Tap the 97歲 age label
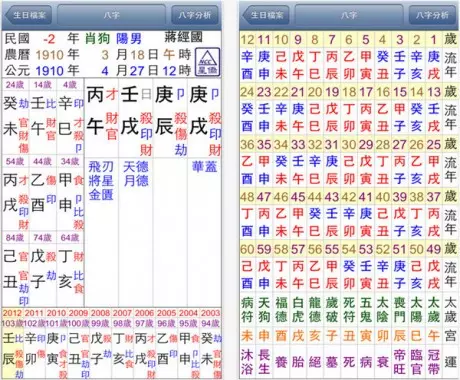This screenshot has height=380, width=460. point(144,323)
